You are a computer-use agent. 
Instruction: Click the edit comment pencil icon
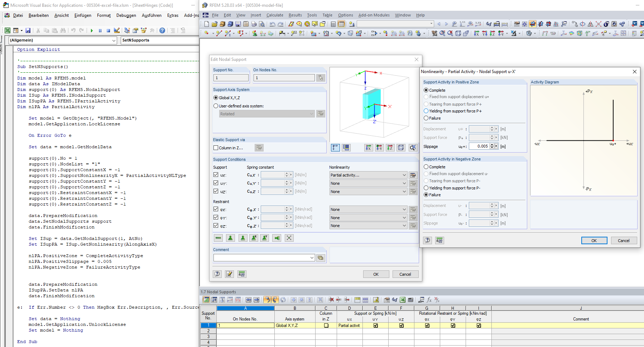[230, 274]
